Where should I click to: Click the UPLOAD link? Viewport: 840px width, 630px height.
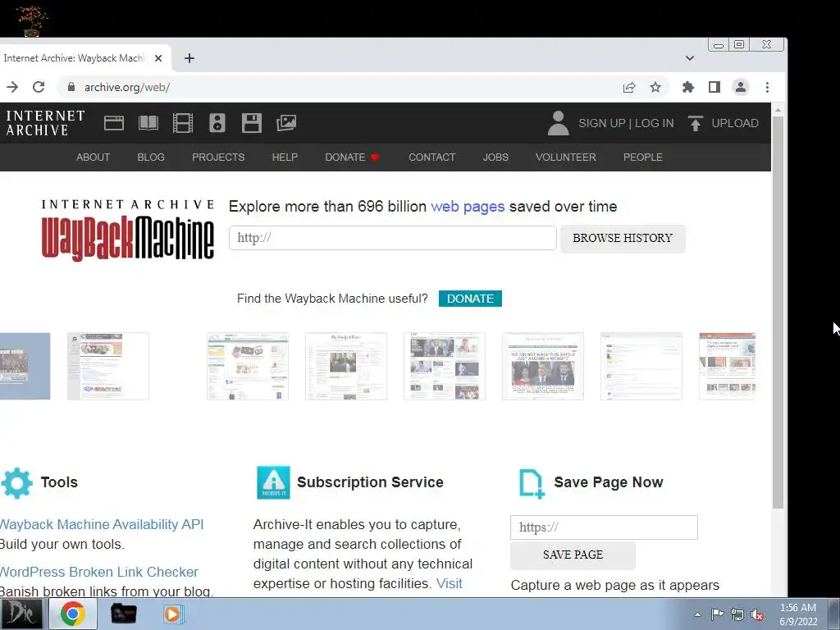click(x=734, y=123)
